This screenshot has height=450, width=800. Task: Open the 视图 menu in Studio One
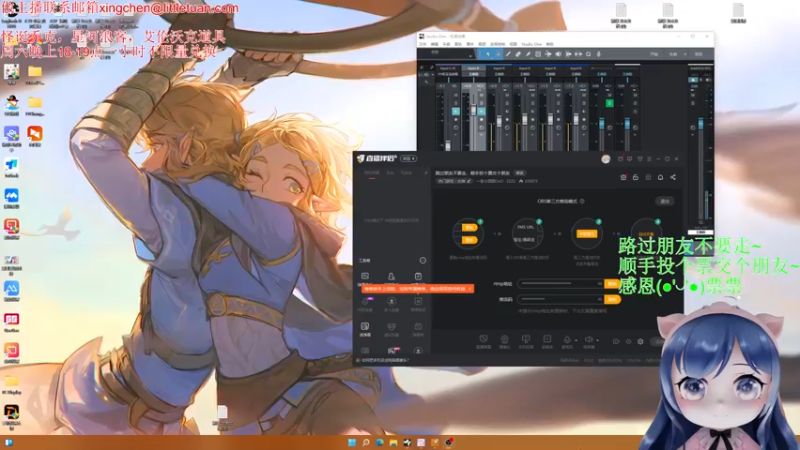pyautogui.click(x=513, y=44)
